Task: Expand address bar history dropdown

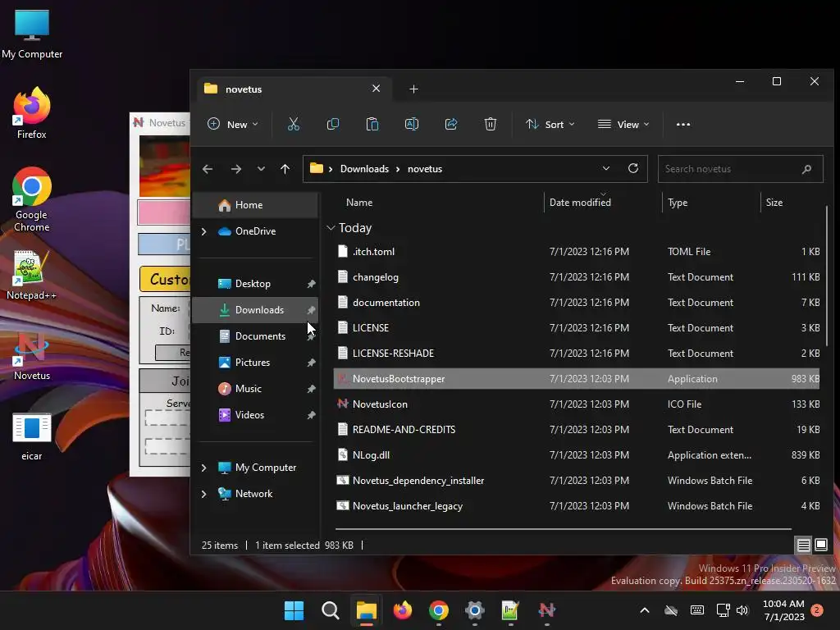Action: click(606, 169)
